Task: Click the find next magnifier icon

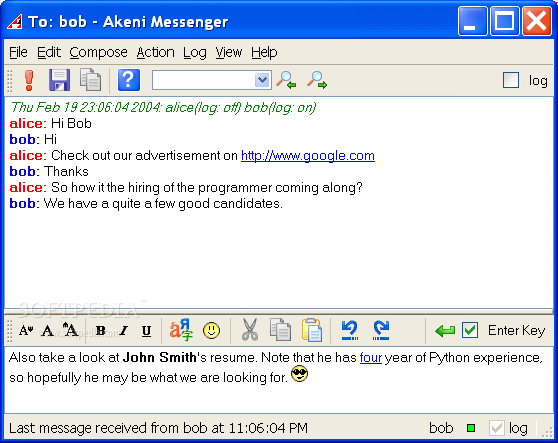Action: click(317, 80)
